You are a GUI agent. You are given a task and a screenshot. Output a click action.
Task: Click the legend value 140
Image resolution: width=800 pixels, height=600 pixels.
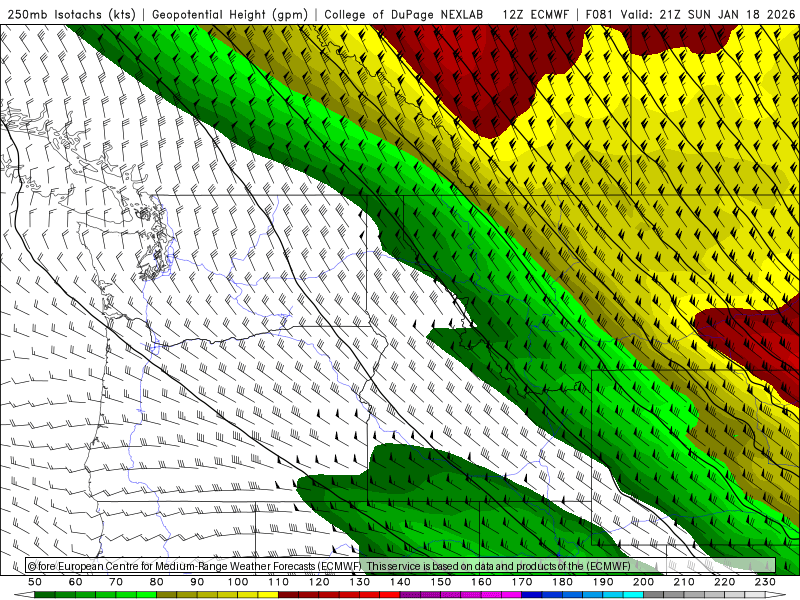pos(400,582)
